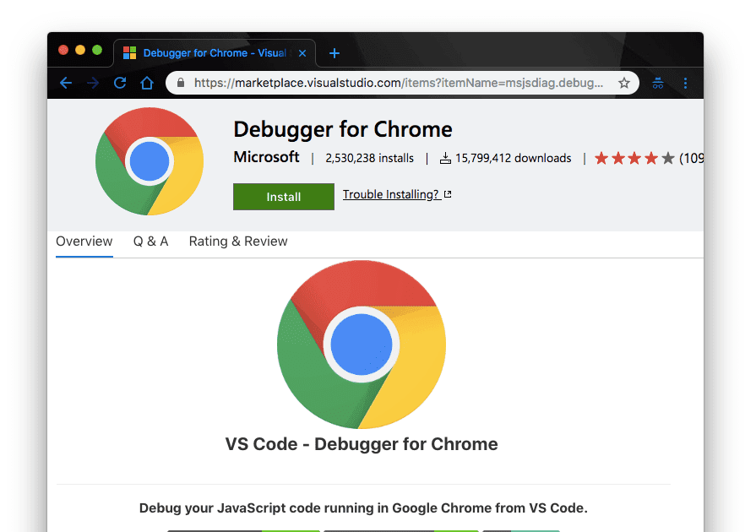This screenshot has height=532, width=756.
Task: Switch to the Q & A tab
Action: click(x=151, y=242)
